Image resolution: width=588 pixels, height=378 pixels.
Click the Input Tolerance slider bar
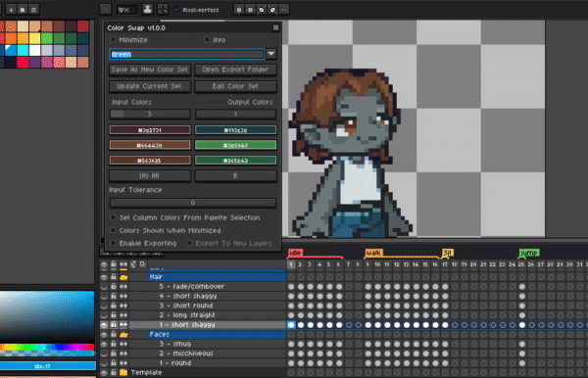click(193, 203)
